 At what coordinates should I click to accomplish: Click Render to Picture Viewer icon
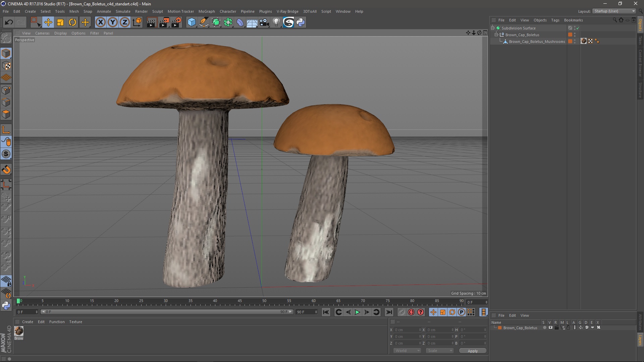pos(164,22)
